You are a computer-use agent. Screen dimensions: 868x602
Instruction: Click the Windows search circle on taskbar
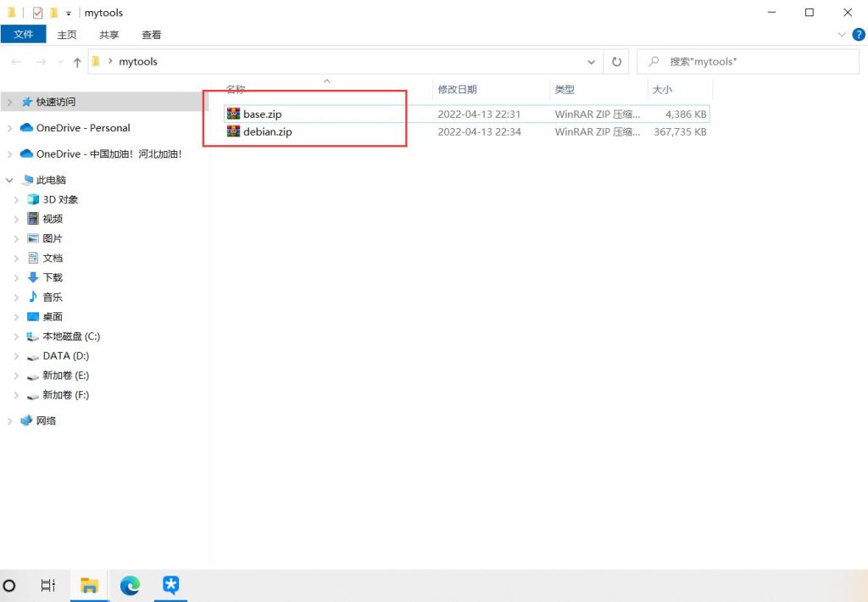[9, 585]
